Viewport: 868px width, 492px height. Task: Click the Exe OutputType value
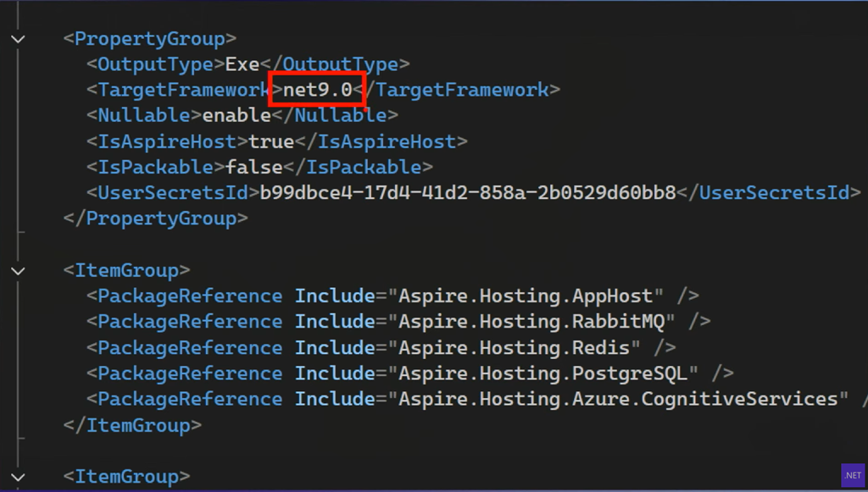point(242,64)
